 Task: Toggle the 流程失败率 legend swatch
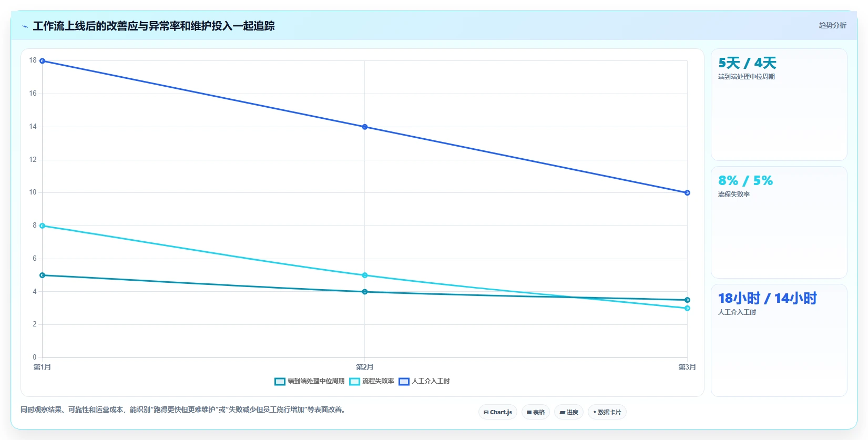pos(354,382)
